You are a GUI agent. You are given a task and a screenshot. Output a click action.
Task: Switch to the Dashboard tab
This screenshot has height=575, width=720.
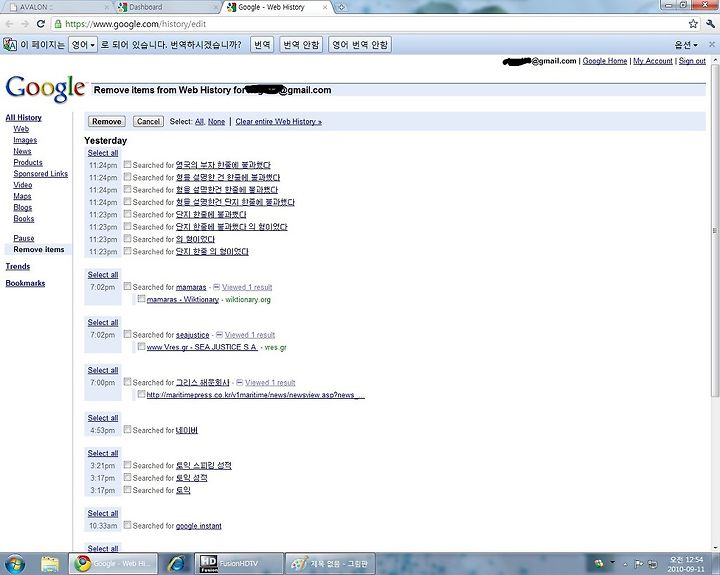[167, 7]
